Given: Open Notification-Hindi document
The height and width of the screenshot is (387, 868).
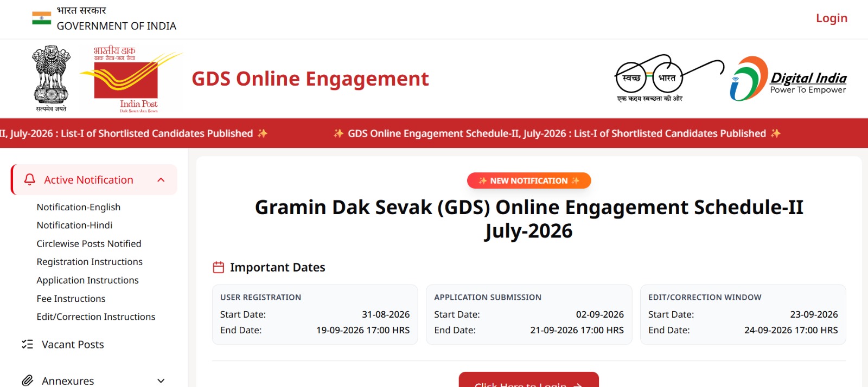Looking at the screenshot, I should click(75, 225).
